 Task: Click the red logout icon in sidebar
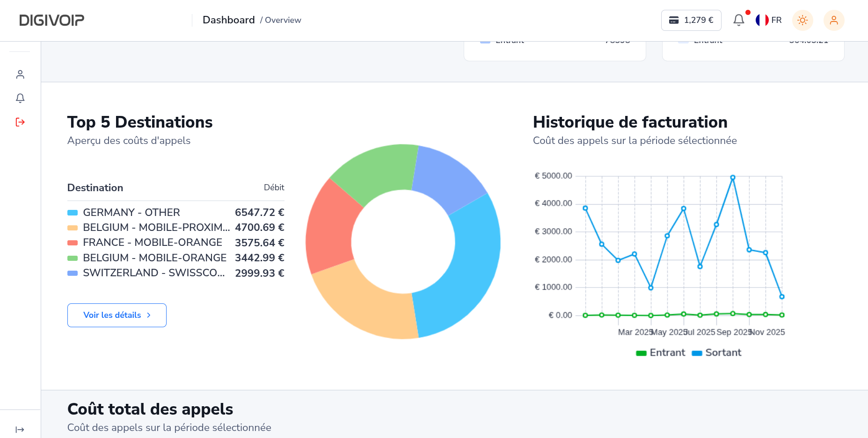[20, 122]
